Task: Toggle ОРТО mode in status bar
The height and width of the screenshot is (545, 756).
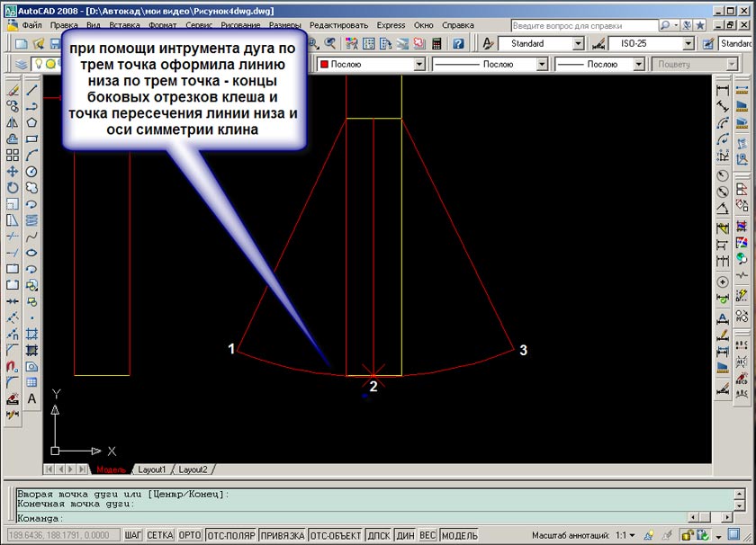Action: (189, 535)
